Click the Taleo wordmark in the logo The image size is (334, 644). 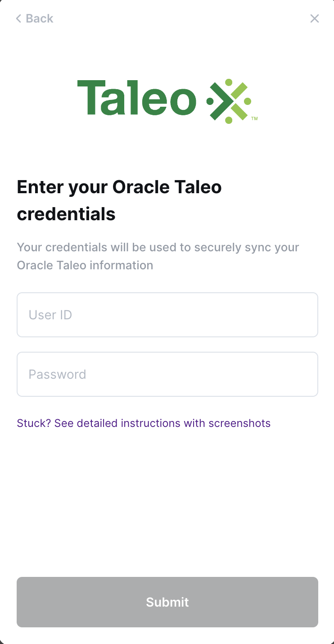coord(137,98)
